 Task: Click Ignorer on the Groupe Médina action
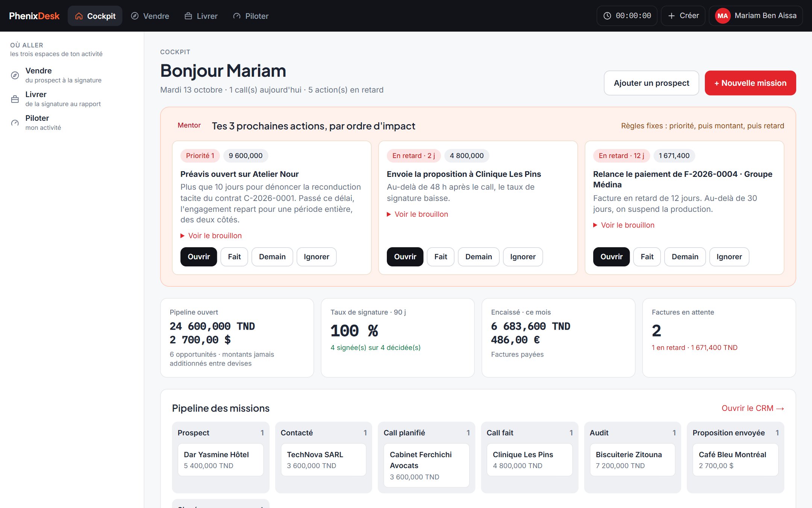[x=729, y=257]
